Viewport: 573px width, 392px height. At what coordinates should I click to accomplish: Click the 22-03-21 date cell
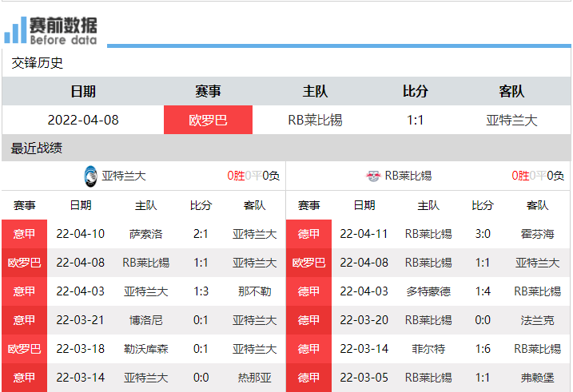click(81, 320)
